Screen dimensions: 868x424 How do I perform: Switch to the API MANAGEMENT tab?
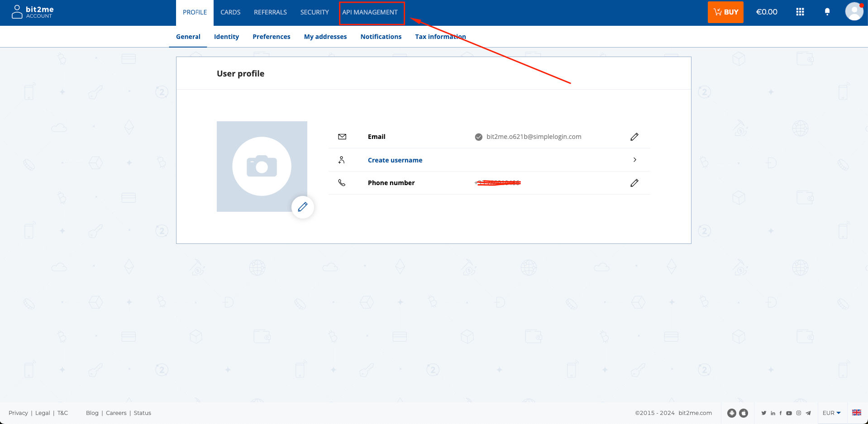click(x=370, y=12)
